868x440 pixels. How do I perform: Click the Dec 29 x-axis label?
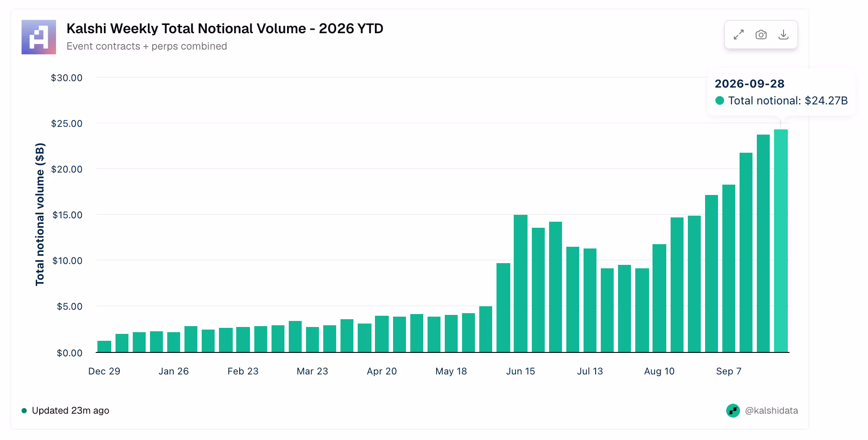coord(104,371)
